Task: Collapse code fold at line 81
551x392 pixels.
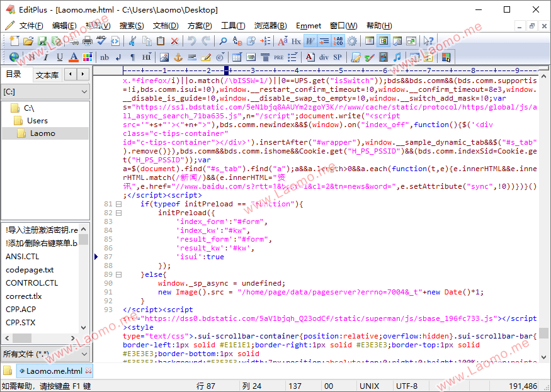Action: [x=119, y=204]
